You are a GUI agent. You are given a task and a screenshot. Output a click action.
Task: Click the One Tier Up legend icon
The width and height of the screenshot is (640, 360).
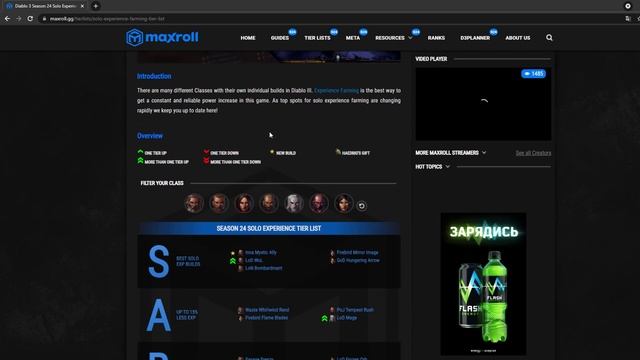click(140, 152)
